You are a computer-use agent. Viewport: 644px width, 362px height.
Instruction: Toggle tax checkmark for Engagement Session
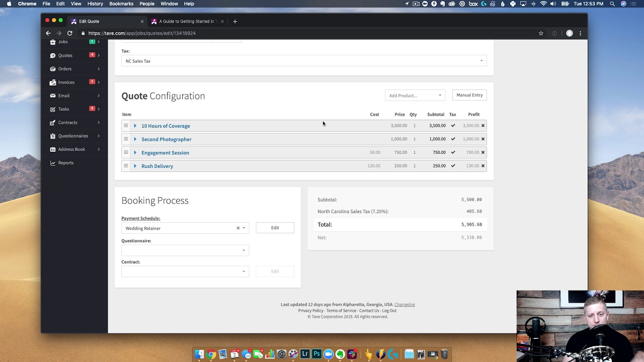pyautogui.click(x=453, y=152)
